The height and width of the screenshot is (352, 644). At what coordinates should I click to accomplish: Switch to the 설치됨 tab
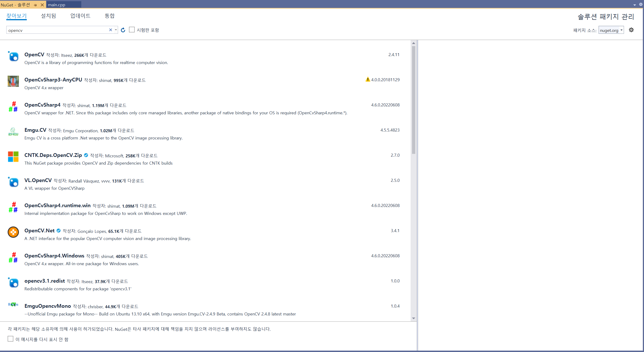48,16
